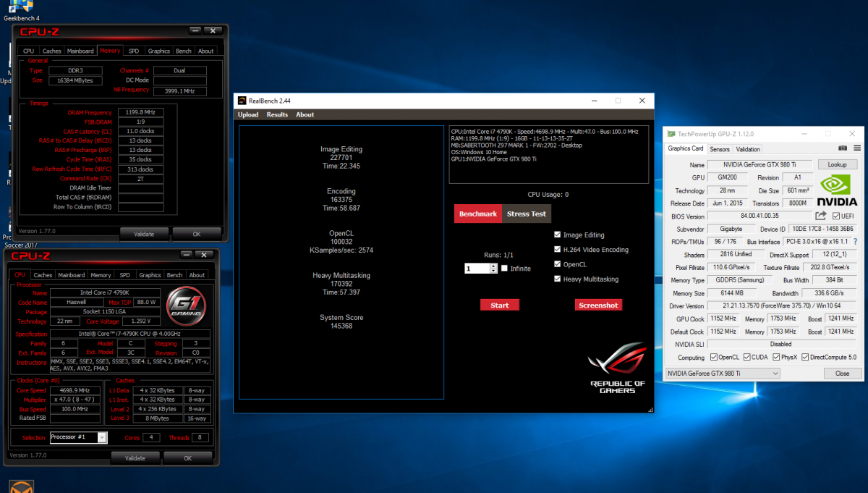Toggle the OpenCL test checkbox in RealBench
This screenshot has height=493, width=868.
coord(558,264)
